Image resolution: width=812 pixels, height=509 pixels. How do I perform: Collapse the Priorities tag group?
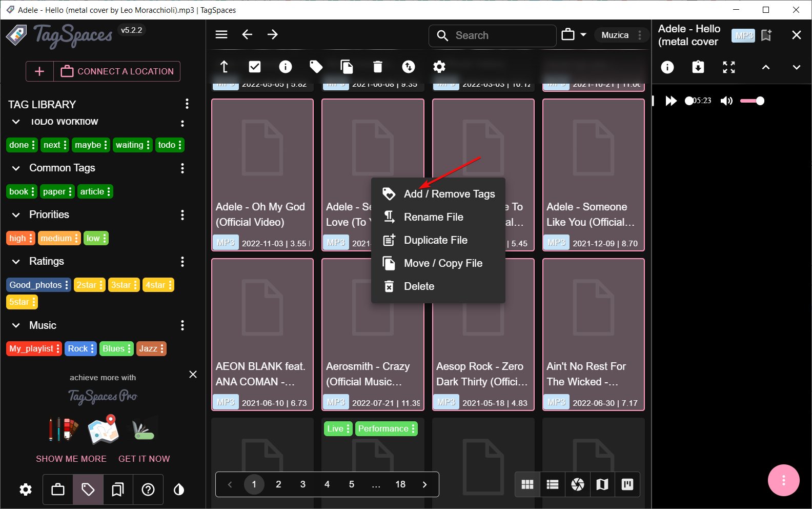click(x=16, y=215)
